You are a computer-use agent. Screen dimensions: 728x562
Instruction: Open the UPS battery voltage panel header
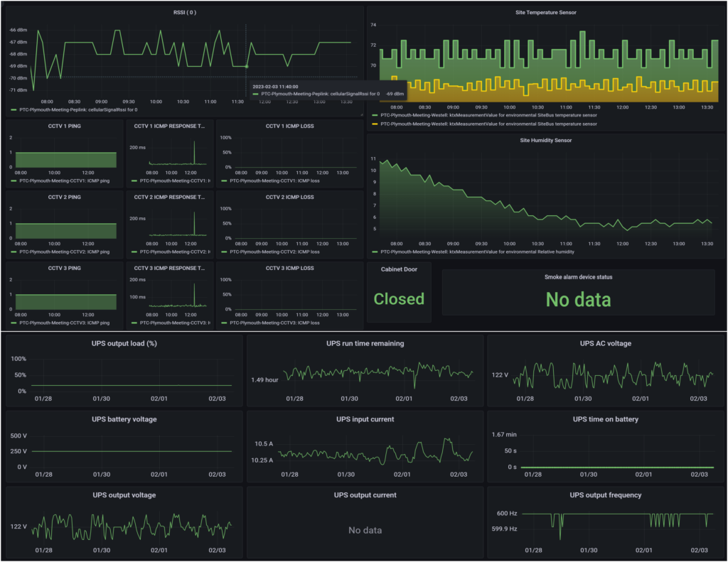(x=124, y=419)
